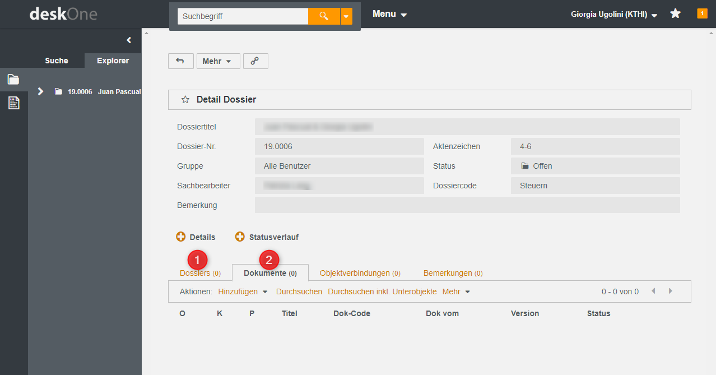Viewport: 716px width, 376px height.
Task: Click the Dossiercode field Steuern
Action: 595,185
